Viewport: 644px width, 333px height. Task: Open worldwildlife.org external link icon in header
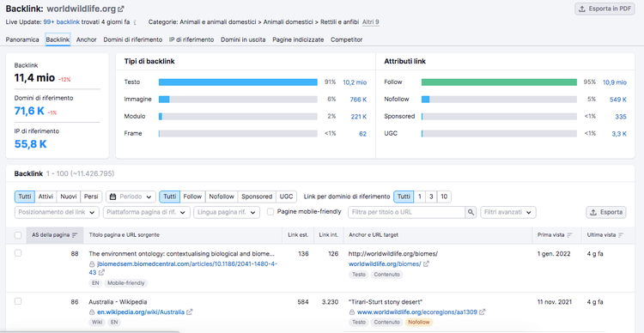click(121, 9)
